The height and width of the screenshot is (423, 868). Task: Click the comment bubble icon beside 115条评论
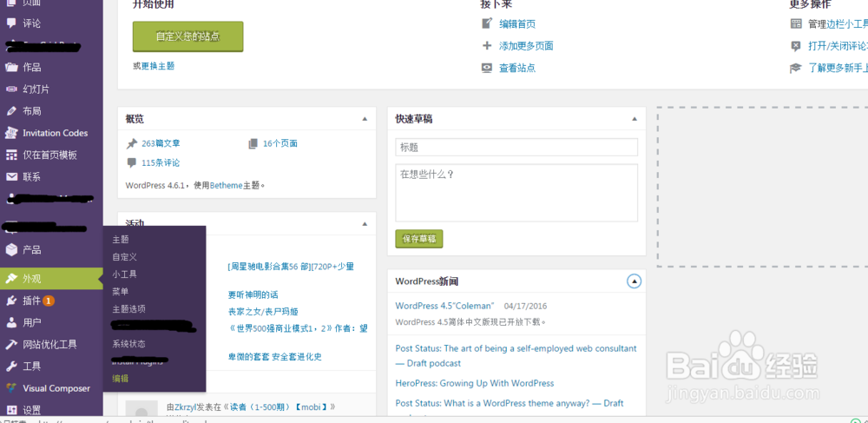pyautogui.click(x=132, y=163)
